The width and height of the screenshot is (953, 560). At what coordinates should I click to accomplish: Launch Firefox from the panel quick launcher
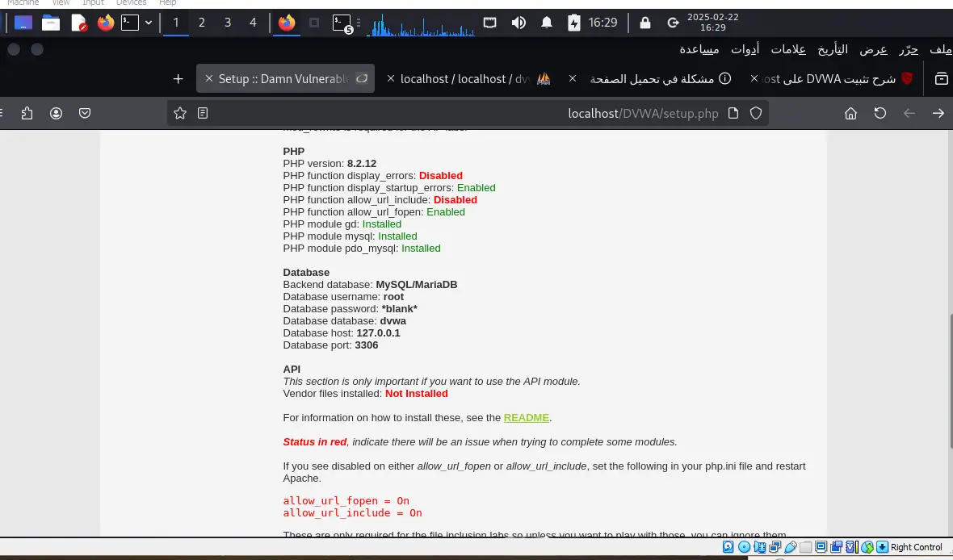pos(106,23)
